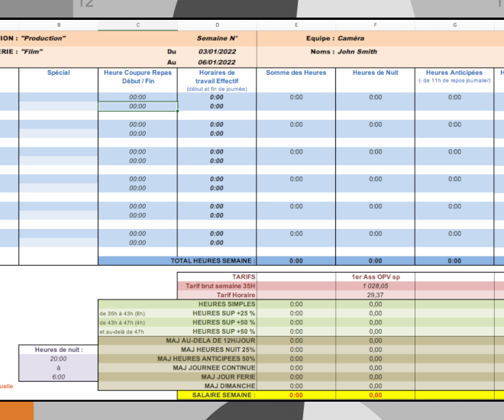Click Heures de Nuit heading

376,73
